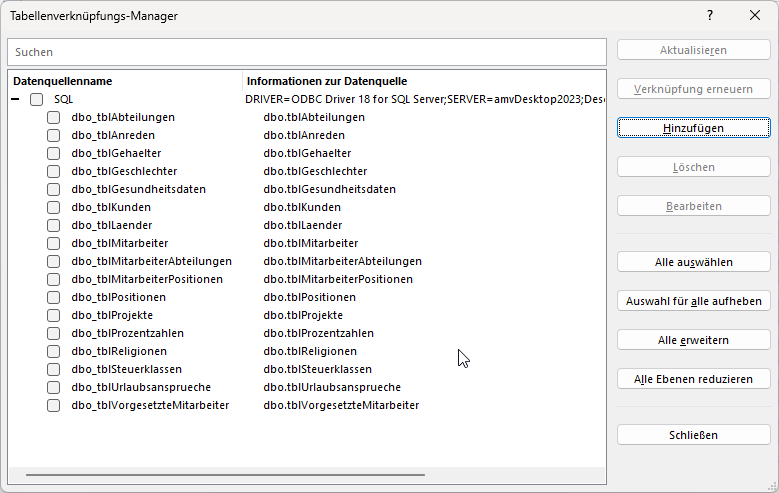This screenshot has height=493, width=779.
Task: Select checkbox for dbo_tblMitarbeiter
Action: coord(54,243)
